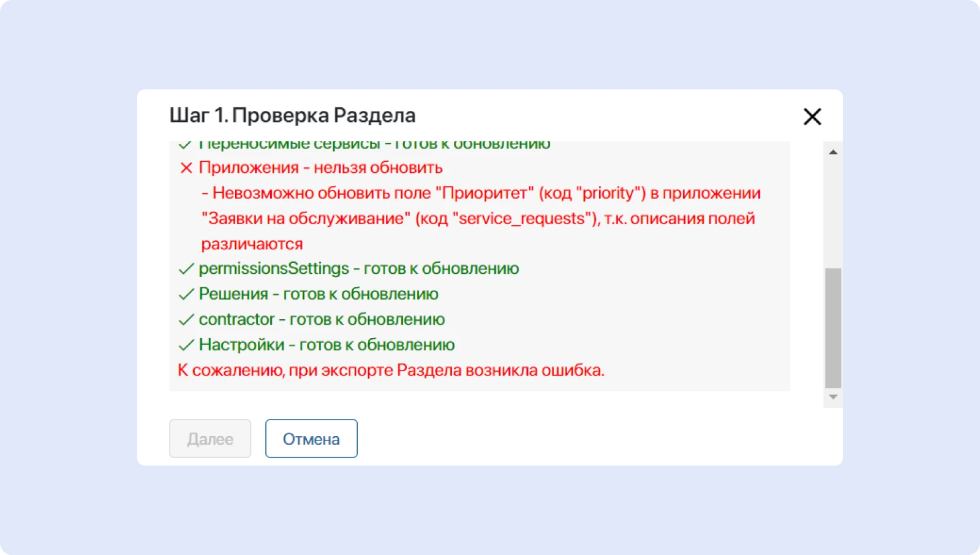Click the checkmark icon next to contractor
Image resolution: width=980 pixels, height=555 pixels.
pyautogui.click(x=186, y=320)
